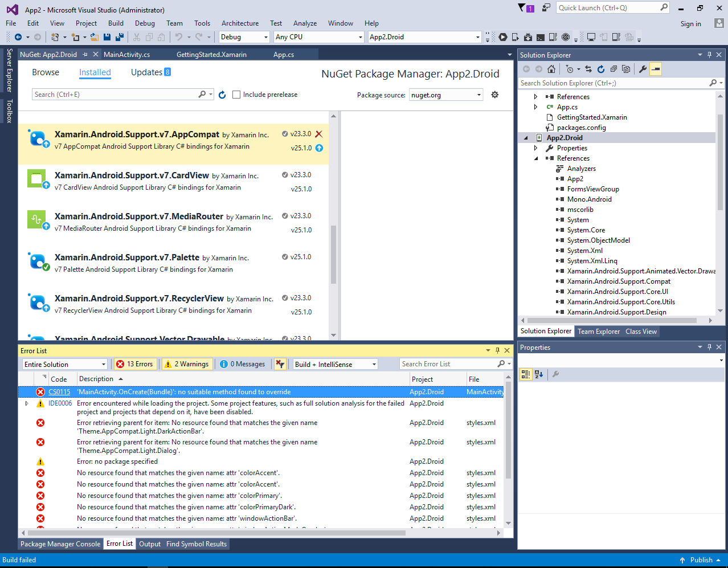Toggle the 0 Messages filter button
Image resolution: width=728 pixels, height=568 pixels.
pyautogui.click(x=243, y=364)
